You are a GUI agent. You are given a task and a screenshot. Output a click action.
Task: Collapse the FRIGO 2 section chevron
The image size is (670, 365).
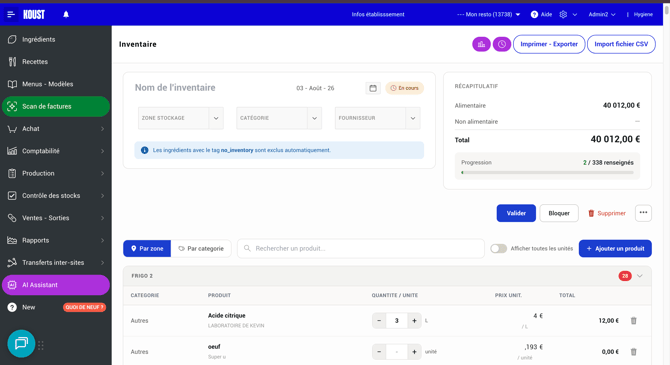(x=640, y=276)
